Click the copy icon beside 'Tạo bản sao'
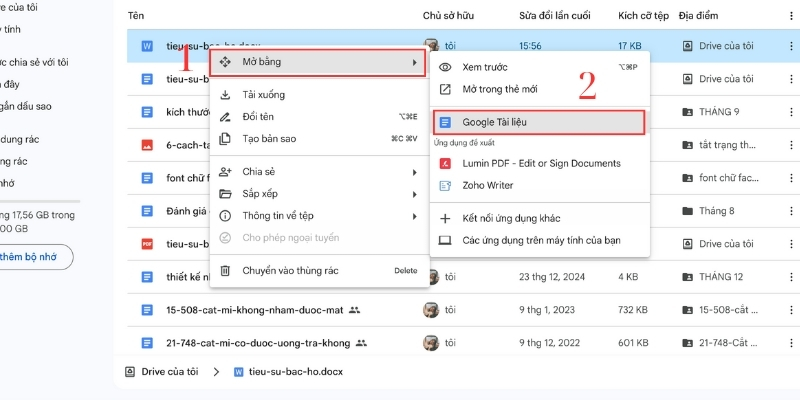Screen dimensions: 800x400 click(225, 139)
